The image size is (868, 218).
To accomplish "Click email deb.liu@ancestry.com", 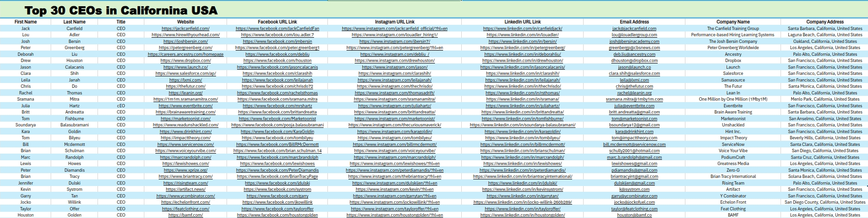I will click(x=634, y=54).
